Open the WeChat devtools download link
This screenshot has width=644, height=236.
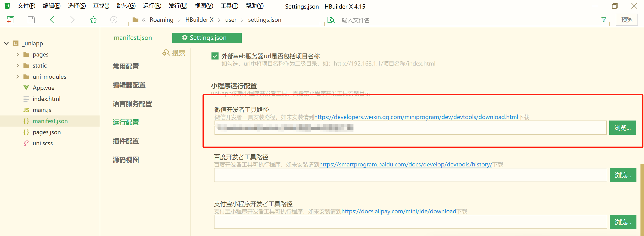pyautogui.click(x=416, y=117)
